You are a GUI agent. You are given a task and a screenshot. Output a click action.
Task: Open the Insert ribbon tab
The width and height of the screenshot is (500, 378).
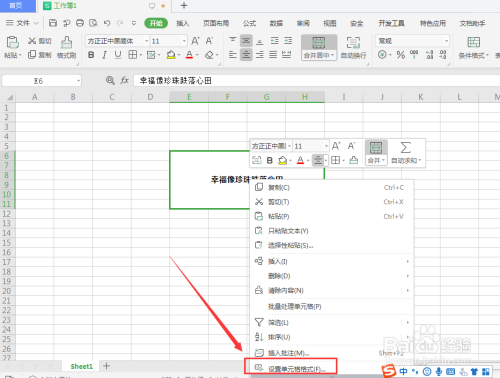coord(183,23)
